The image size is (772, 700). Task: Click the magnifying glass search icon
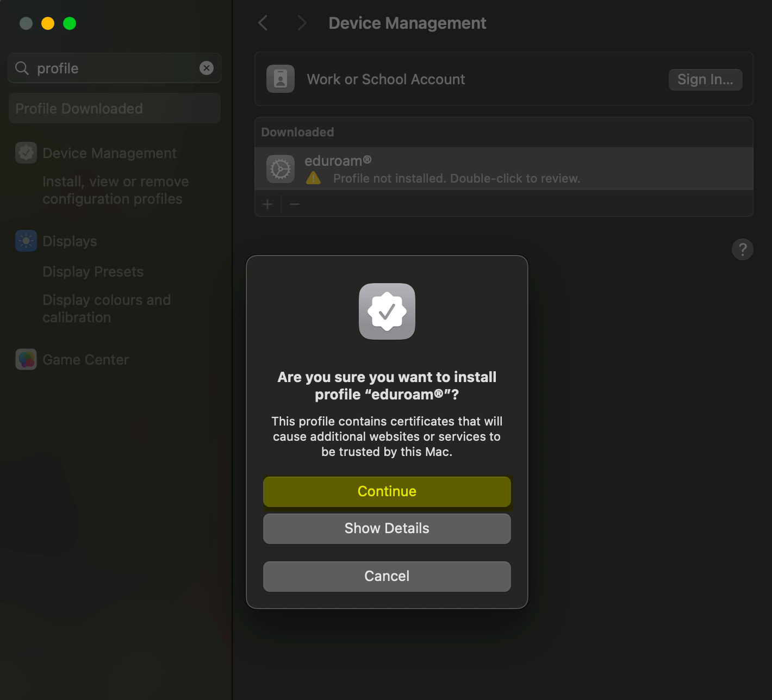pos(22,68)
